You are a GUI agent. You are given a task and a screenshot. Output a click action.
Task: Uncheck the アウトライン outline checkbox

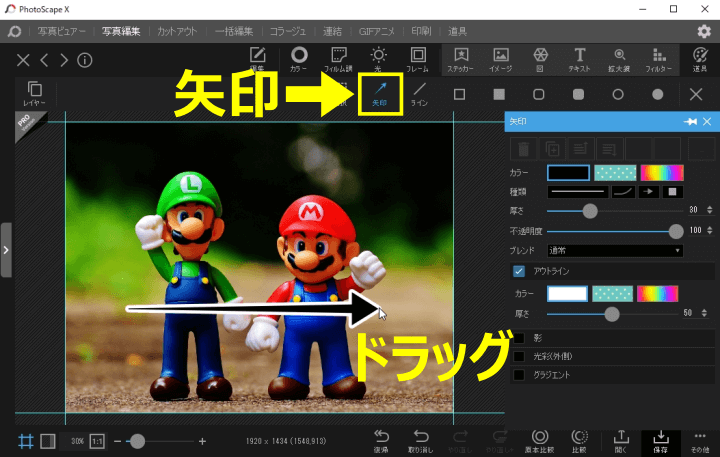pos(519,271)
